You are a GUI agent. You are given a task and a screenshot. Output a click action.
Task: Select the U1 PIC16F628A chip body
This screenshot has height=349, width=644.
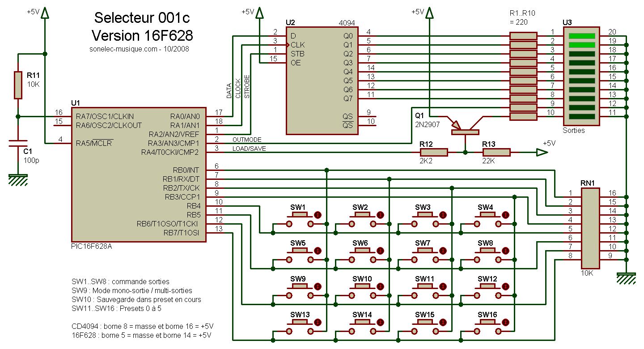coord(139,174)
